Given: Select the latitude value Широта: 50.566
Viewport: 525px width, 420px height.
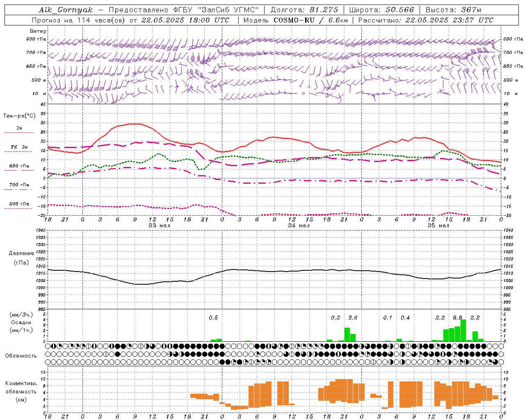Looking at the screenshot, I should (381, 10).
